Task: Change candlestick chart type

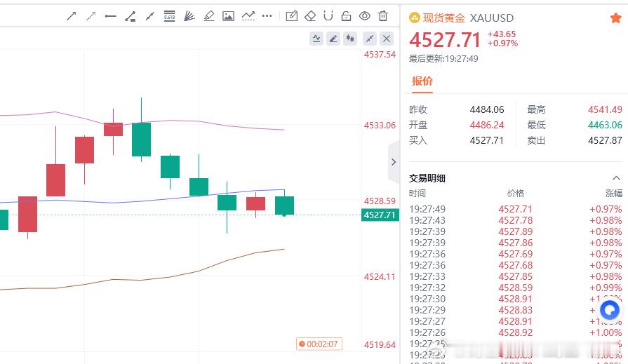Action: (x=350, y=39)
